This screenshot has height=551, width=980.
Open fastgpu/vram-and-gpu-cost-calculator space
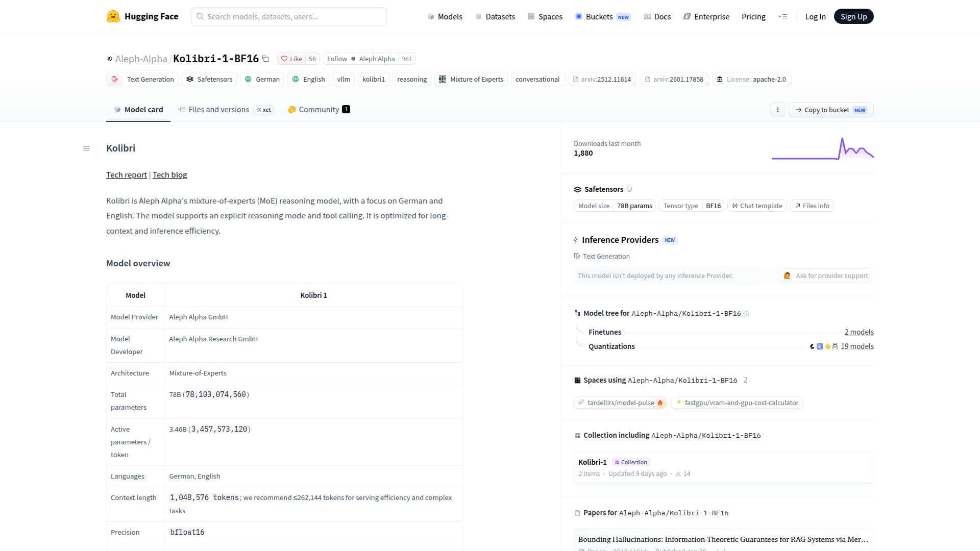[737, 403]
